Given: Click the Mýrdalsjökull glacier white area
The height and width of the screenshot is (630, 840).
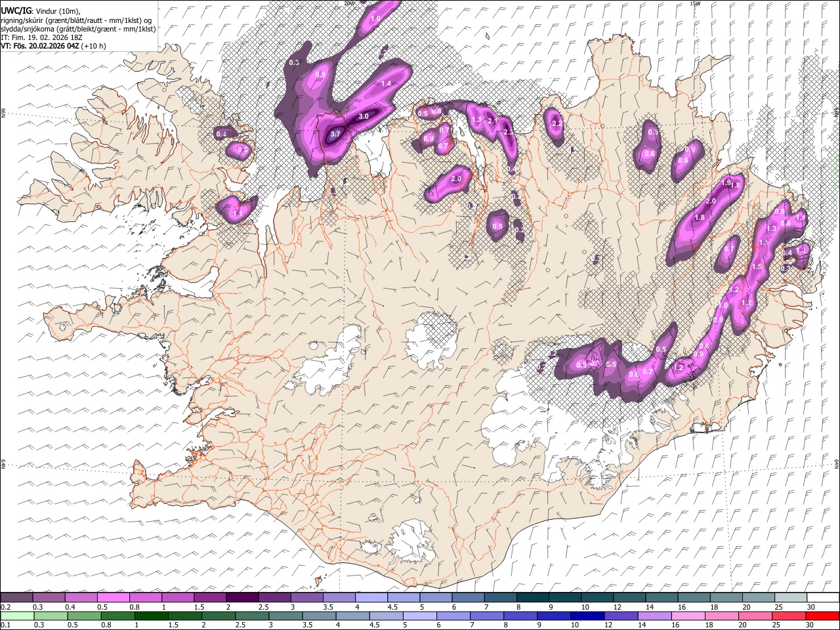Looking at the screenshot, I should click(410, 541).
